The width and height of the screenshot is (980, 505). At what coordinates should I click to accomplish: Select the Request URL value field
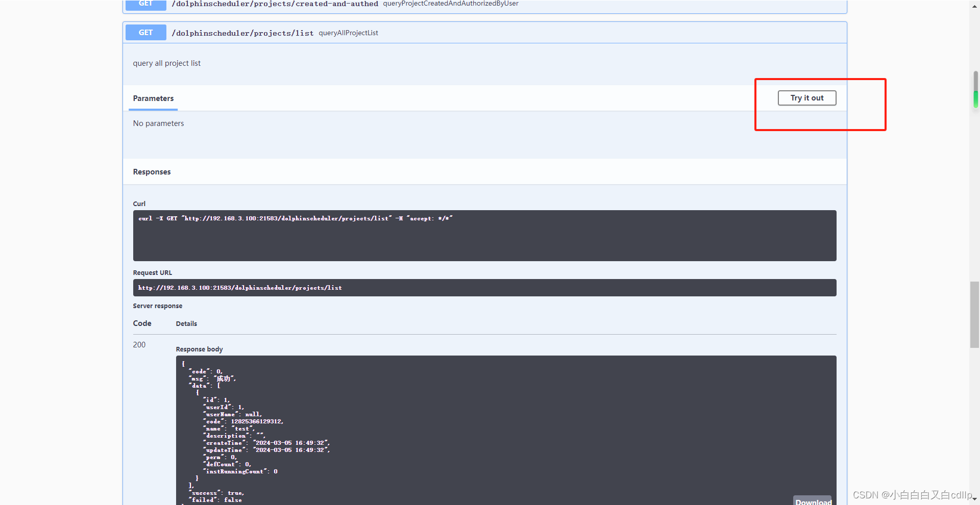coord(484,288)
